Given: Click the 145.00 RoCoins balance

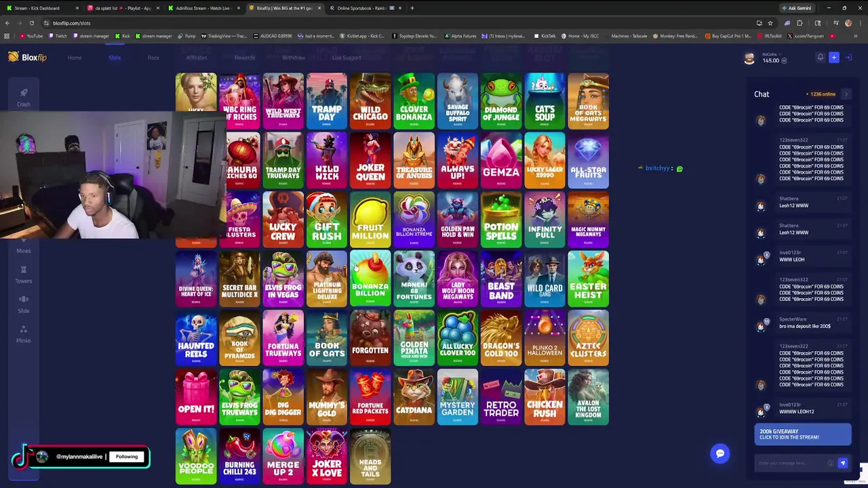Looking at the screenshot, I should [774, 60].
